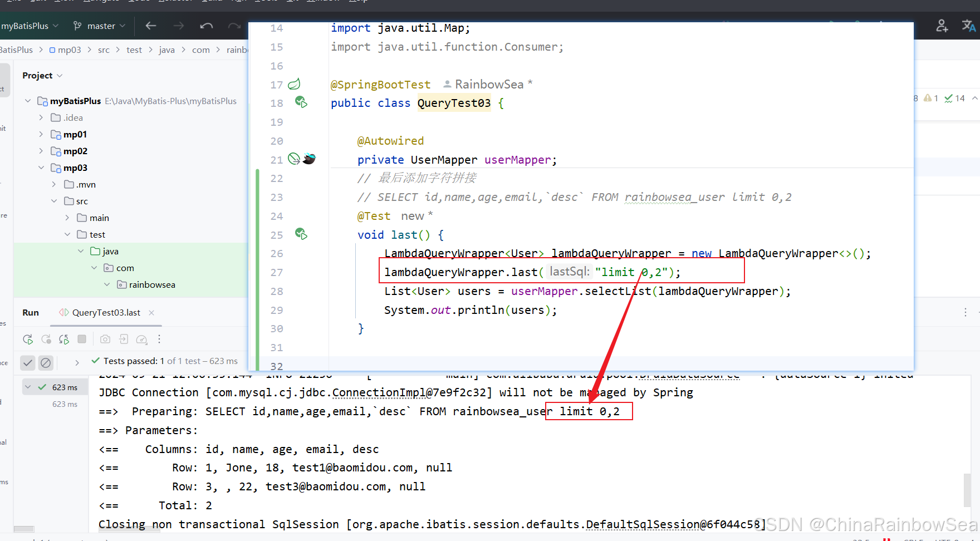Run last() test gutter icon
The height and width of the screenshot is (541, 980).
tap(301, 234)
